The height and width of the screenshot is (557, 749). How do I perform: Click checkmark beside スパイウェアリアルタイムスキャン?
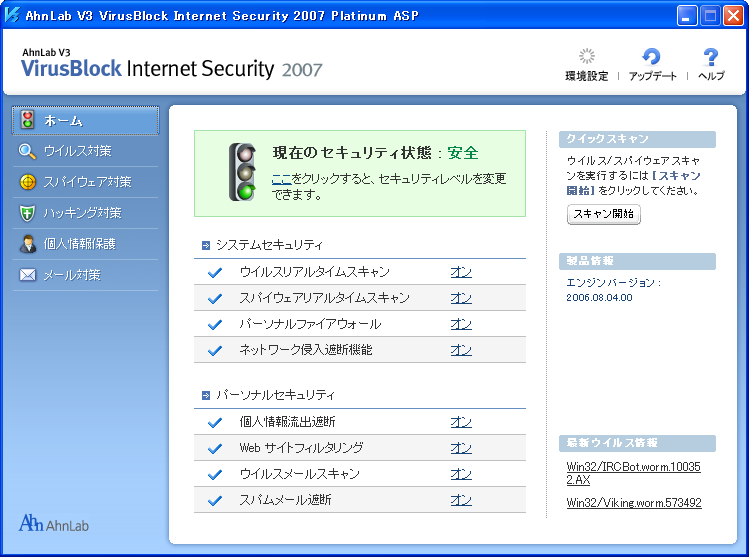(215, 298)
